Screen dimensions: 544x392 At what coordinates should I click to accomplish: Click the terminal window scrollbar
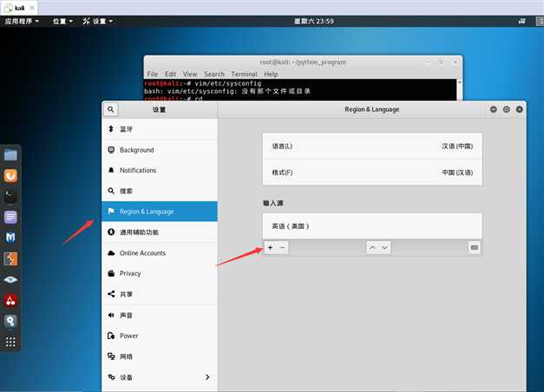[459, 89]
